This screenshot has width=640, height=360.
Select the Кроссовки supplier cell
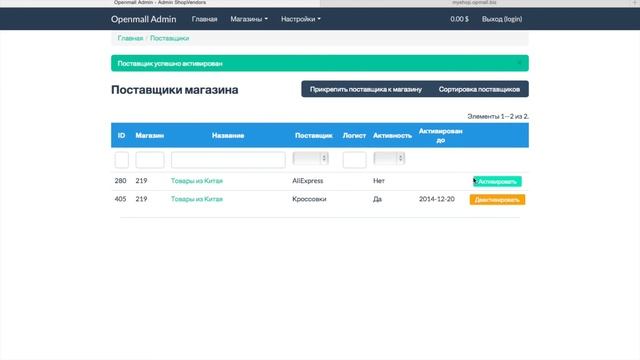(x=309, y=199)
